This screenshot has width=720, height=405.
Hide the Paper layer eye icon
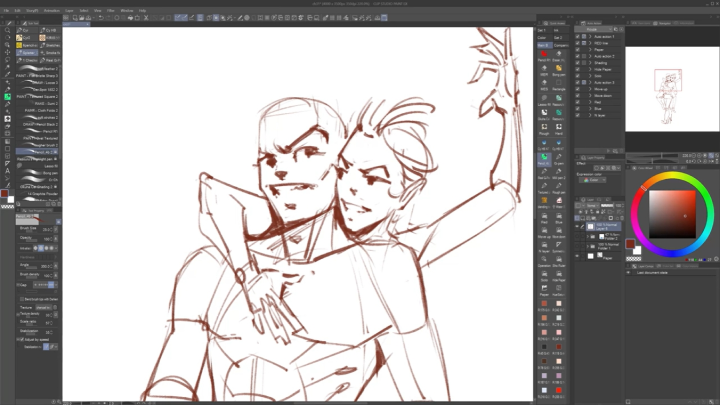577,256
